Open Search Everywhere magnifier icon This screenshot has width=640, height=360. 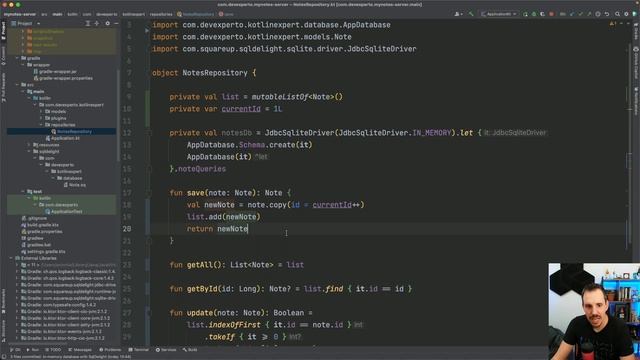[618, 14]
